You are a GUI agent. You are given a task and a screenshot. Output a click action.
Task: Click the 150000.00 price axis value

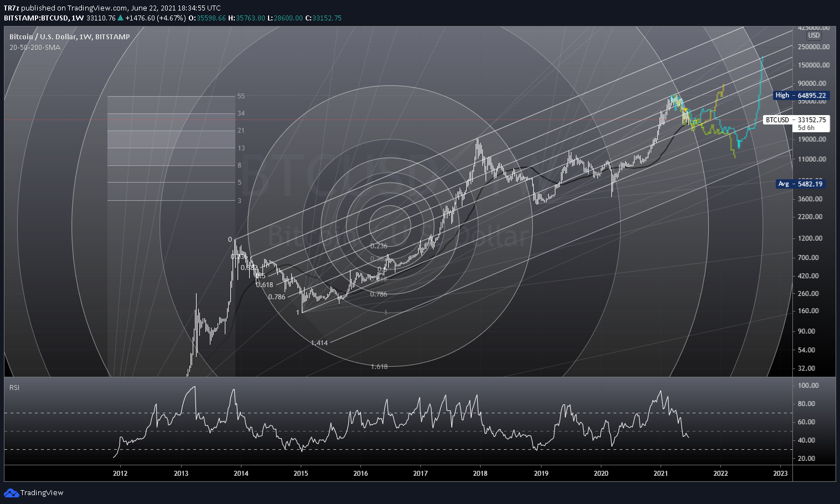[x=813, y=65]
